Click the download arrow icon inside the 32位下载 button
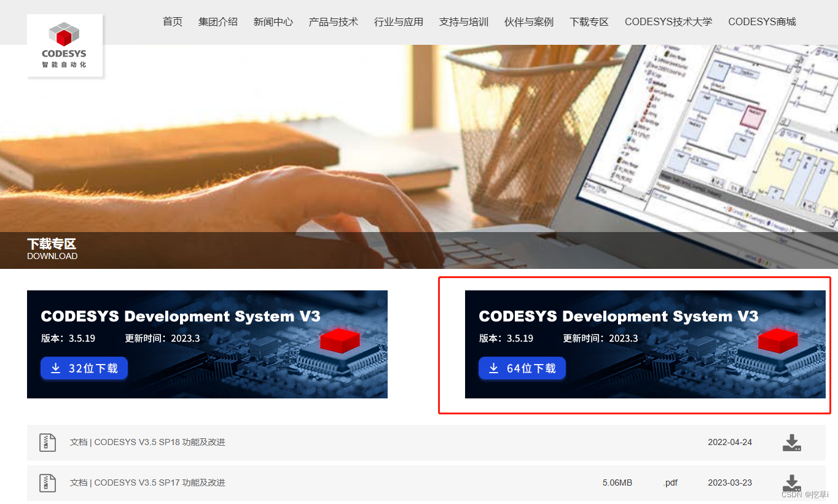Image resolution: width=838 pixels, height=504 pixels. tap(56, 368)
